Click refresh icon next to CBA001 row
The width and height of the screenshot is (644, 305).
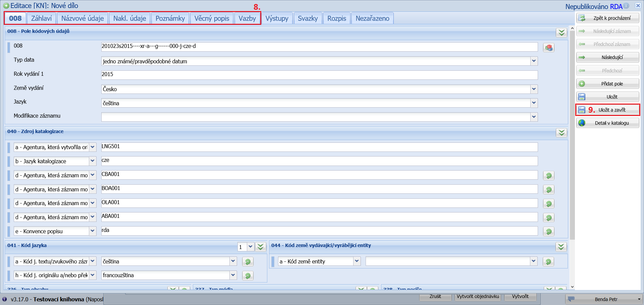549,176
